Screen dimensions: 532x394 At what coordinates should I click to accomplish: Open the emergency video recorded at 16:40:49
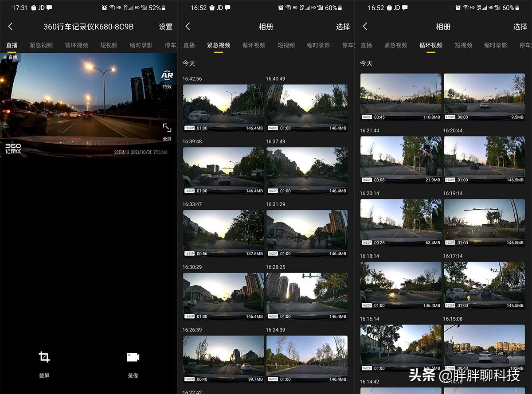[307, 108]
